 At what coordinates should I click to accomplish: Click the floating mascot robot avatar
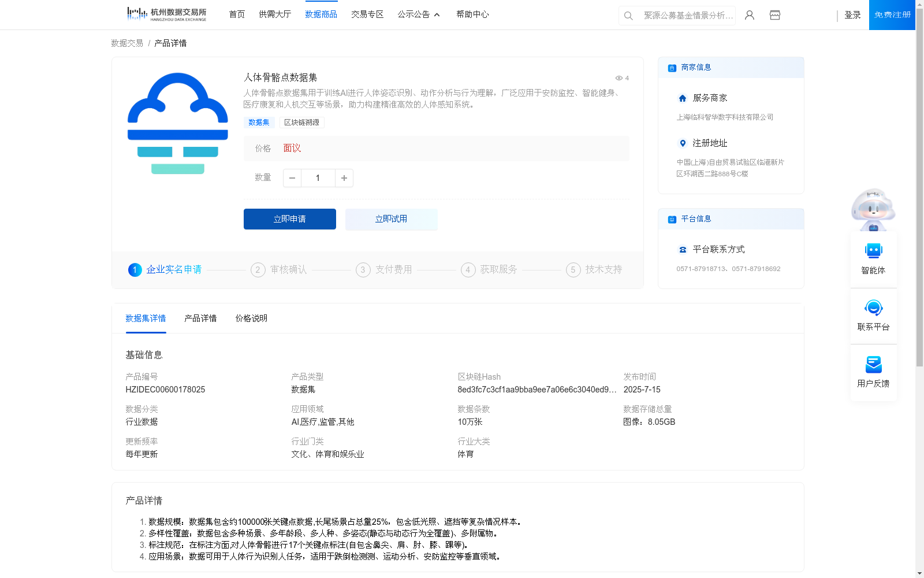[873, 209]
